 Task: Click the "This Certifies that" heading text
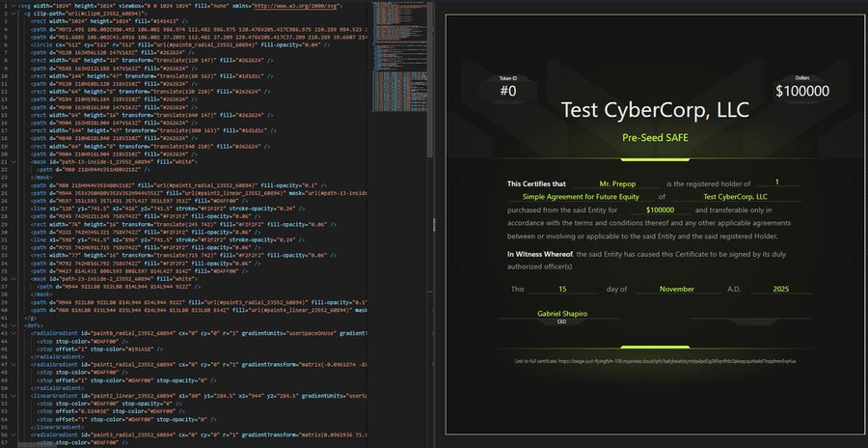[536, 183]
